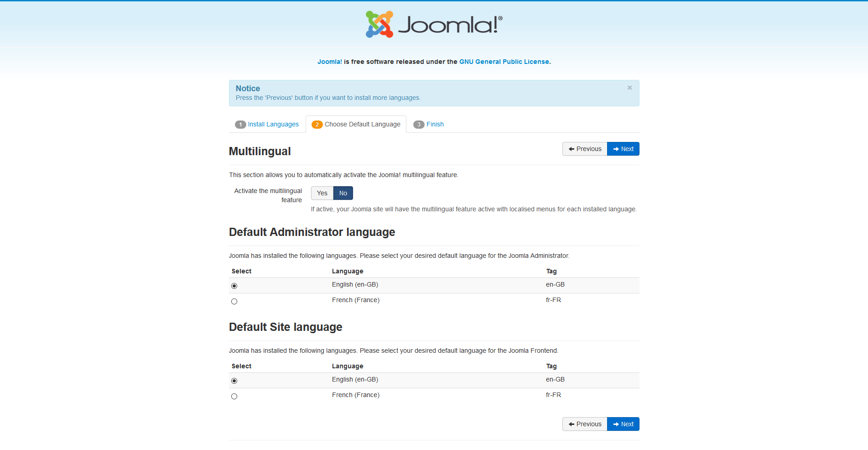
Task: Click the Notice title text
Action: point(248,89)
